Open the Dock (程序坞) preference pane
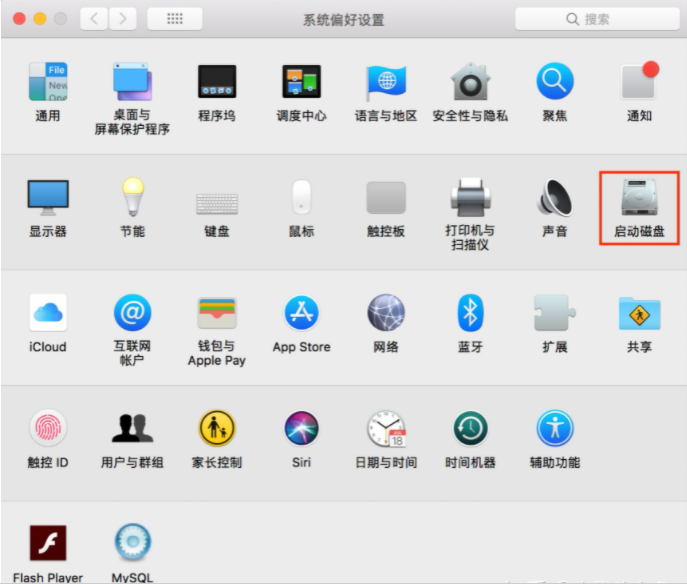This screenshot has width=687, height=584. (217, 82)
